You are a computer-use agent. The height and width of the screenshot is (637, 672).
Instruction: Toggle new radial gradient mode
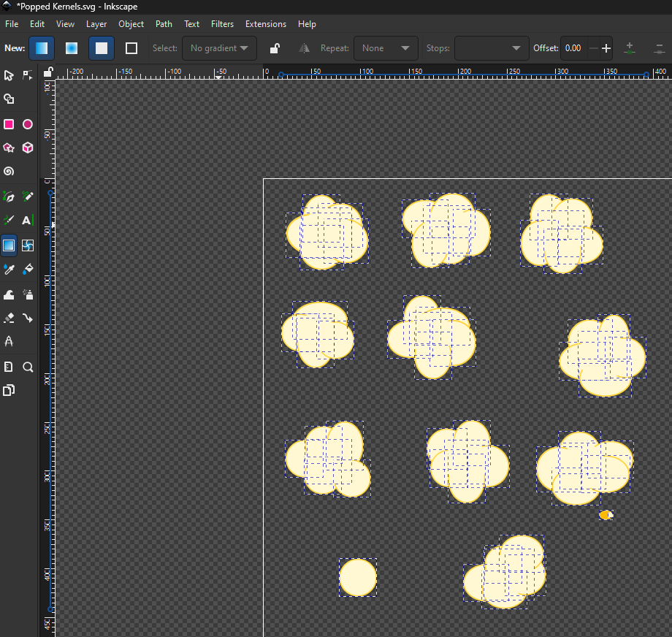72,48
